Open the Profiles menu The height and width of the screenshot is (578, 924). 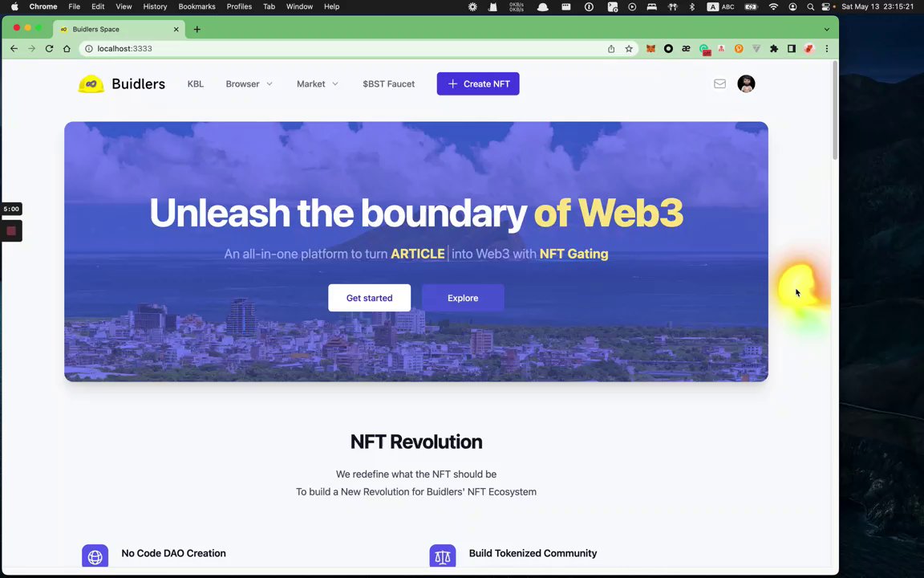tap(239, 6)
